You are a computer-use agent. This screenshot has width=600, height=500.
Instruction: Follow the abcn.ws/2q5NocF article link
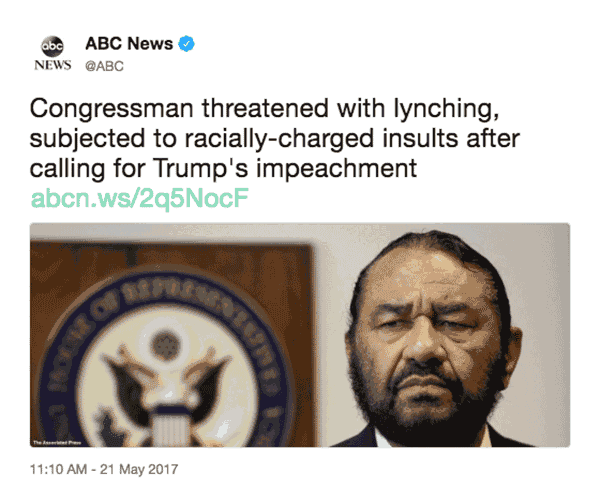click(140, 198)
